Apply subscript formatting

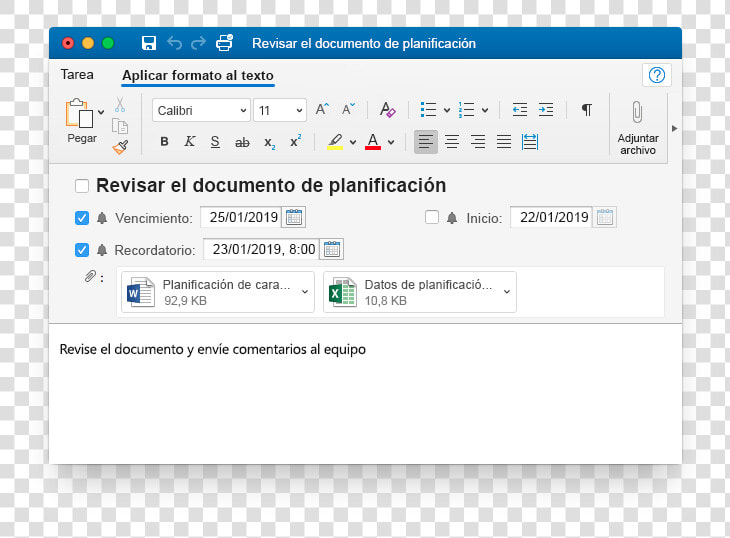click(x=270, y=142)
